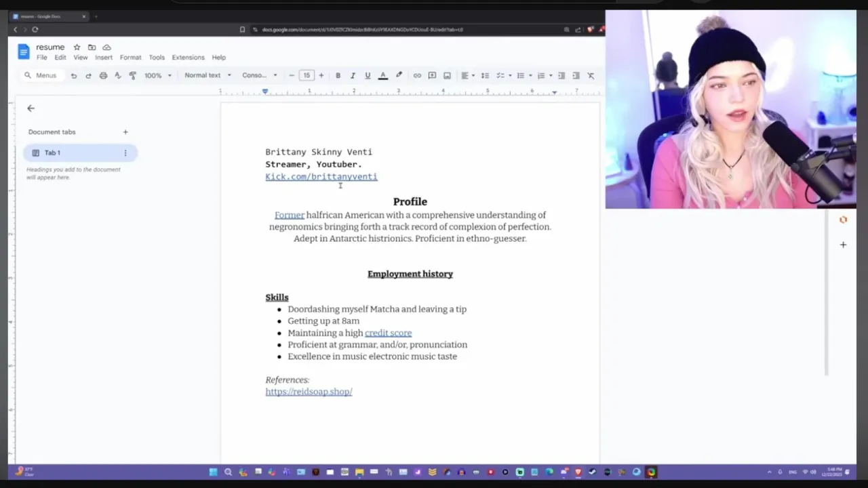868x488 pixels.
Task: Click the Insert link icon
Action: (x=417, y=75)
